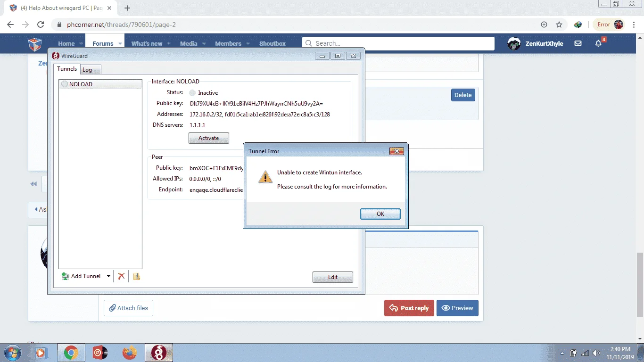Click the forum Search field
This screenshot has width=644, height=362.
tap(398, 43)
